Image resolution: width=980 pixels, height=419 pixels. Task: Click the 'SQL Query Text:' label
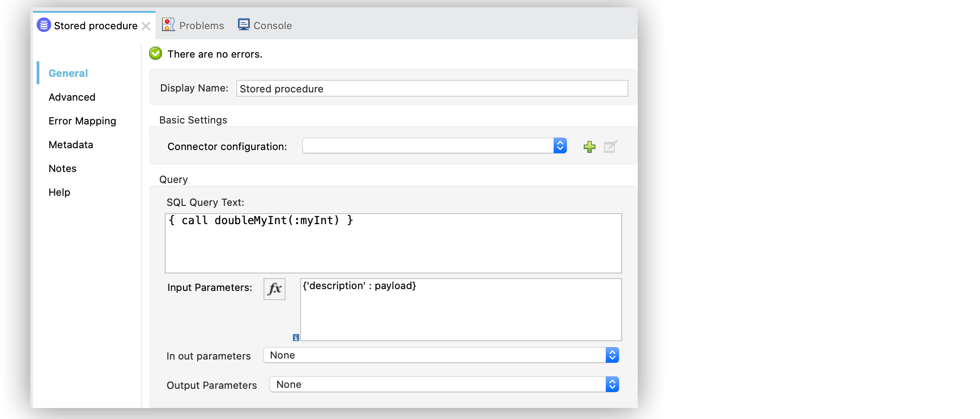coord(205,202)
